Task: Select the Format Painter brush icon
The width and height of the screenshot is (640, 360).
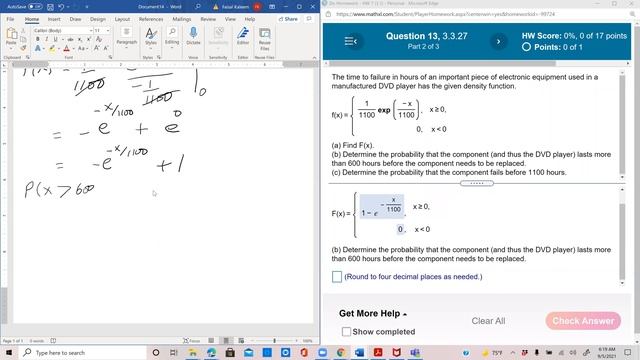Action: pyautogui.click(x=23, y=48)
